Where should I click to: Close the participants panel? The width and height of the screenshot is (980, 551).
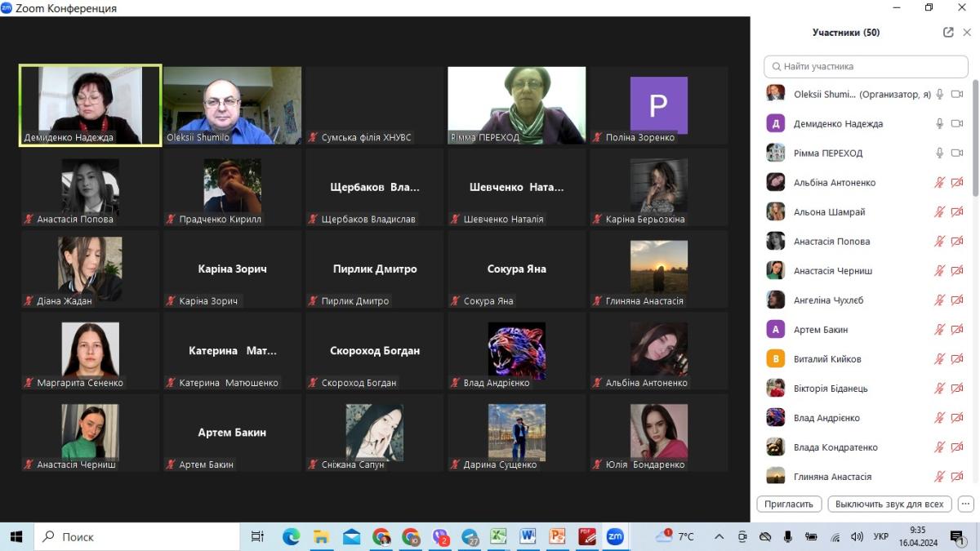point(967,33)
